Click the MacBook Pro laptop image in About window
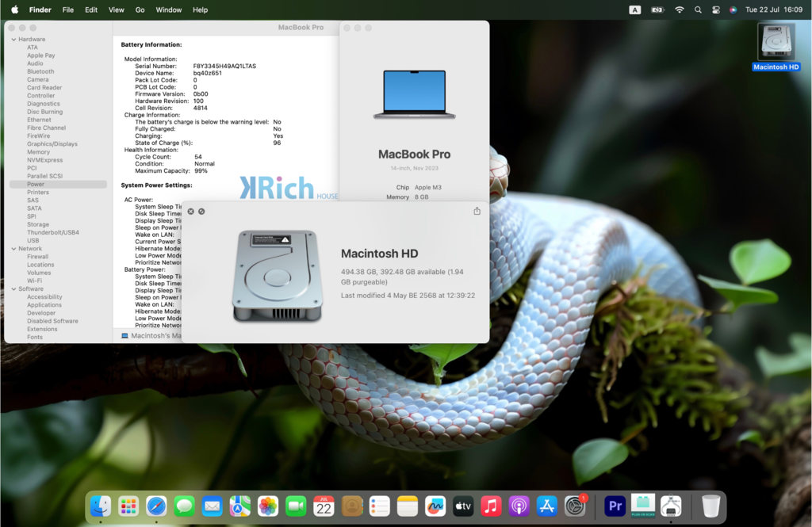This screenshot has height=527, width=812. pyautogui.click(x=414, y=95)
